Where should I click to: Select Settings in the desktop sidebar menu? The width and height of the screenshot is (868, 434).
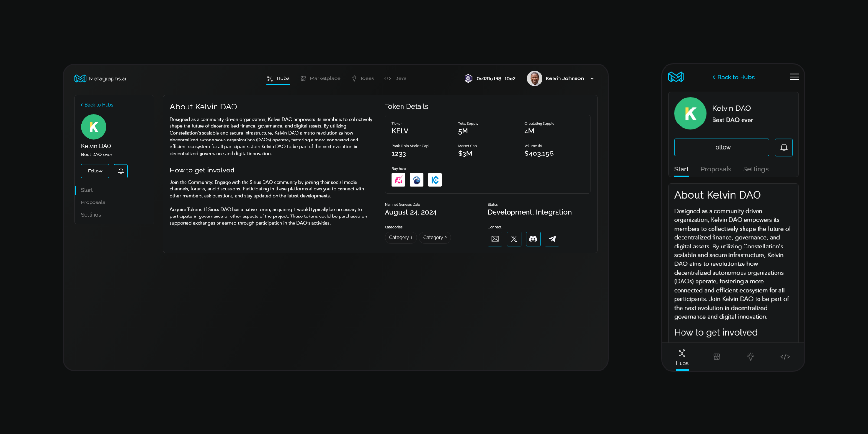(x=91, y=215)
